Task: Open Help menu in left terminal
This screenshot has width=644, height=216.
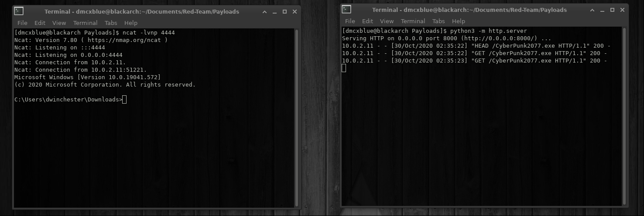Action: 130,23
